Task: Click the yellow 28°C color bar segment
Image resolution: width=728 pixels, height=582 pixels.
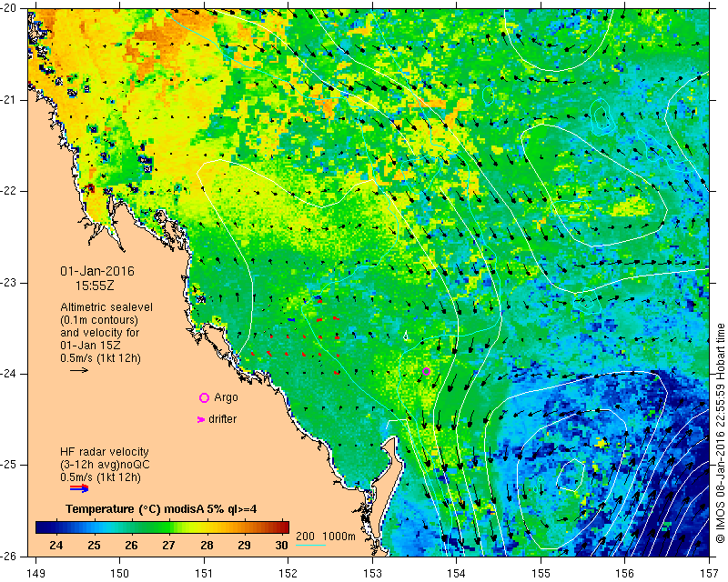Action: tap(207, 527)
